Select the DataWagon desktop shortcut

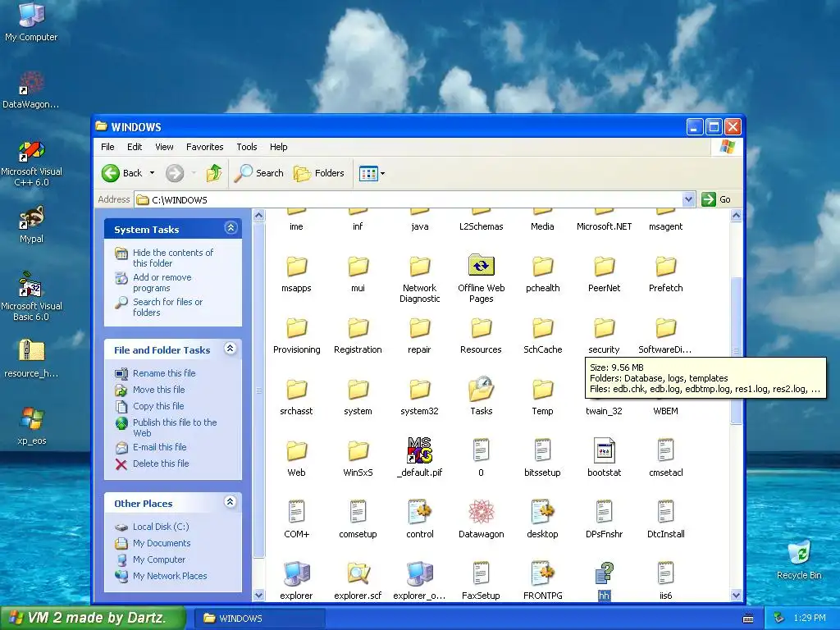31,90
